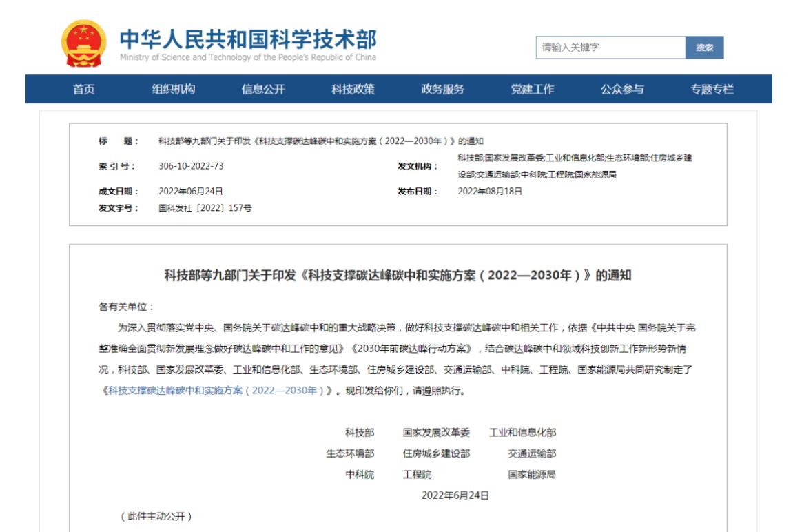Screen dimensions: 793x532
Task: Click the 发布日期 value 2022年08月18日
Action: tap(490, 191)
